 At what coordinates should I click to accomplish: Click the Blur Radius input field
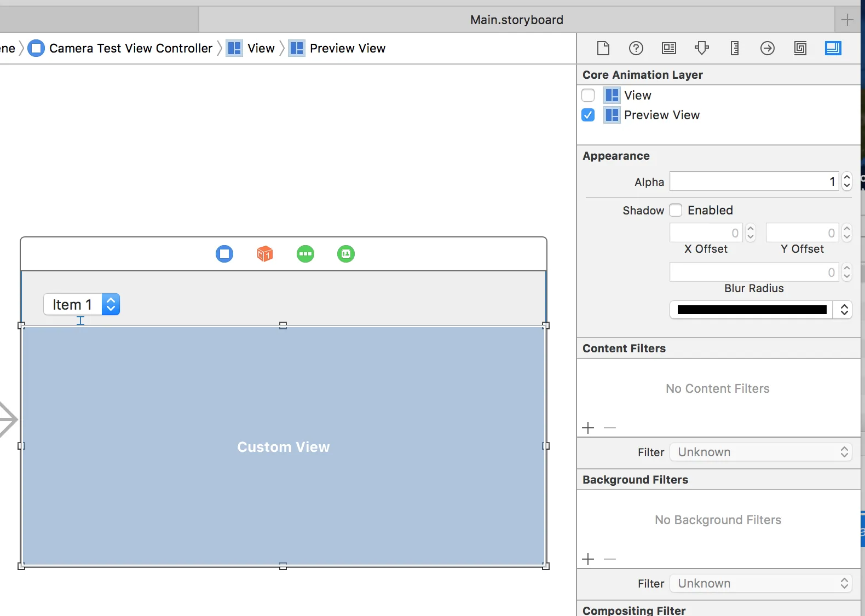pyautogui.click(x=754, y=272)
